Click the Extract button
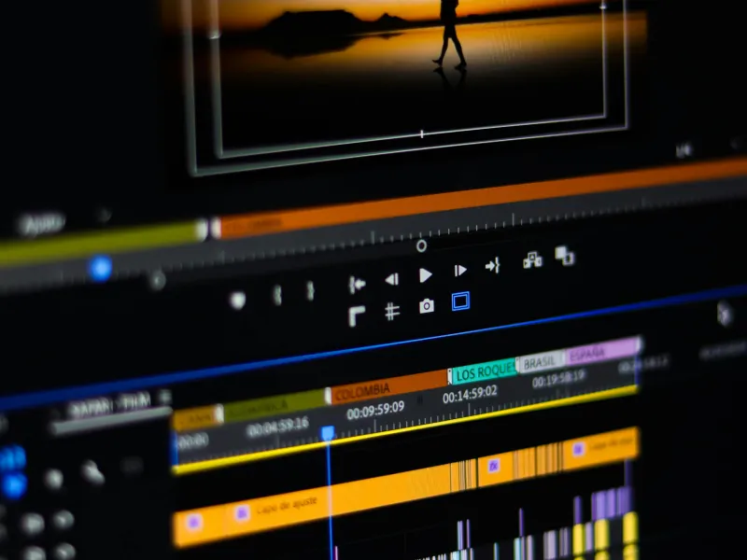Viewport: 747px width, 560px height. (564, 255)
